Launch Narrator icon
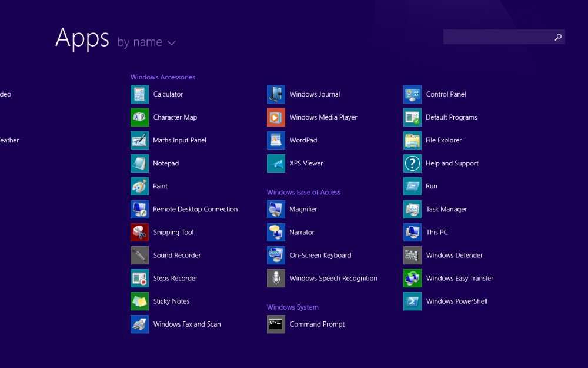This screenshot has width=588, height=368. click(x=276, y=233)
